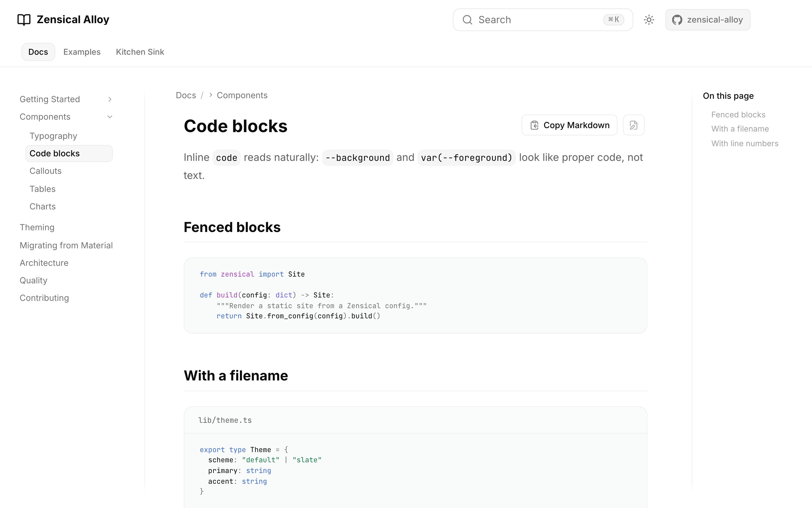812x508 pixels.
Task: Click the edit page icon beside Copy Markdown
Action: click(634, 125)
